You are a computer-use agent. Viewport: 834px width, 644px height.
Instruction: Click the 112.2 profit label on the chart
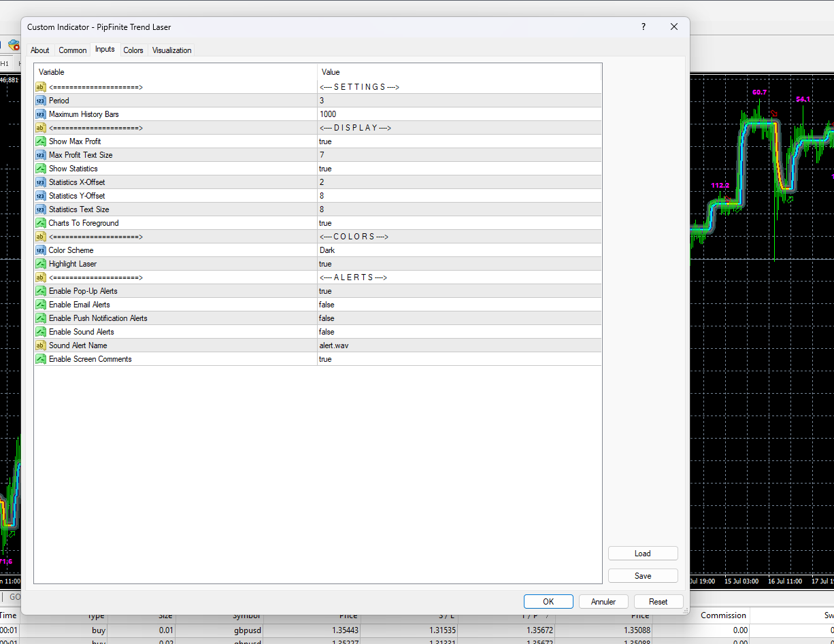coord(720,186)
